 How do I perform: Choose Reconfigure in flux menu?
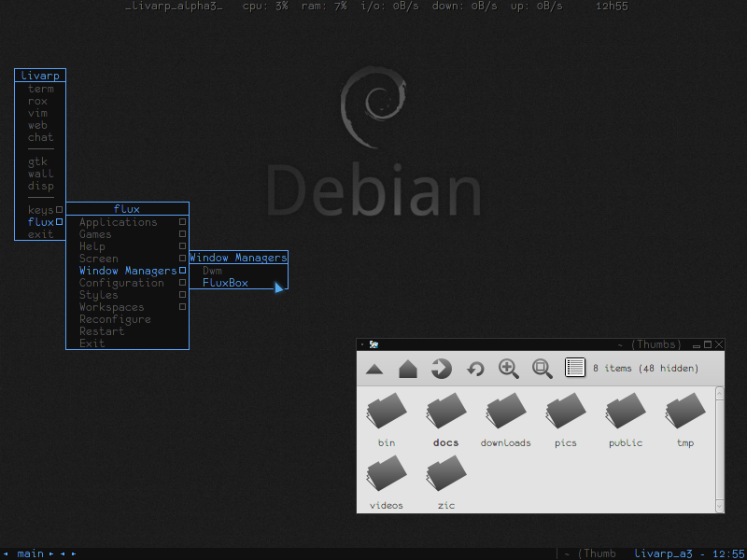pos(127,319)
